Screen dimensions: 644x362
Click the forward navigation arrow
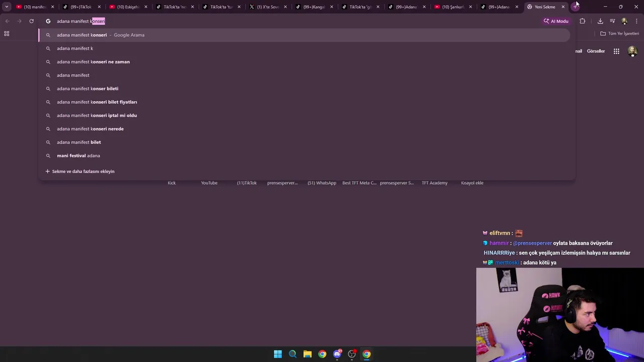click(19, 21)
